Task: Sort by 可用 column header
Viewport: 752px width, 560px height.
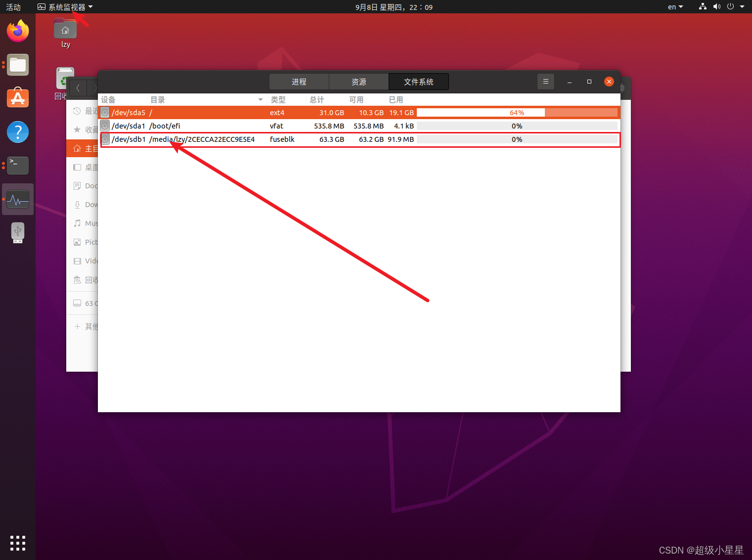Action: 365,100
